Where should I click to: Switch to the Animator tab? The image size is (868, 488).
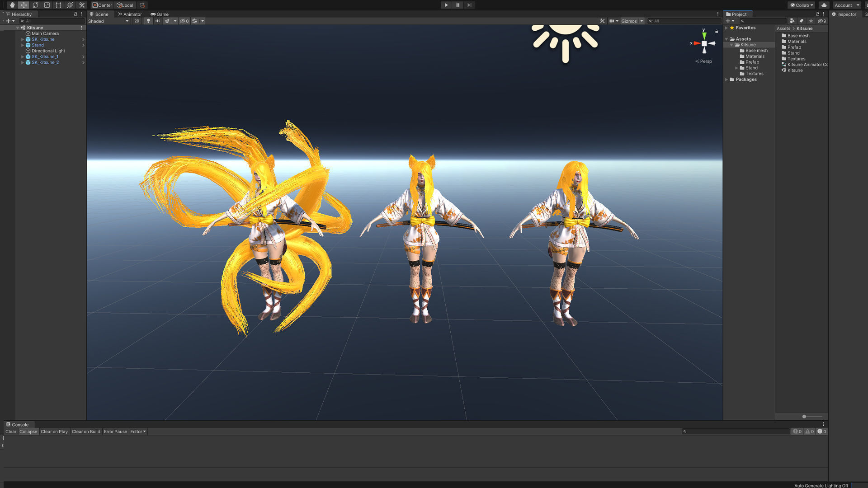coord(130,14)
